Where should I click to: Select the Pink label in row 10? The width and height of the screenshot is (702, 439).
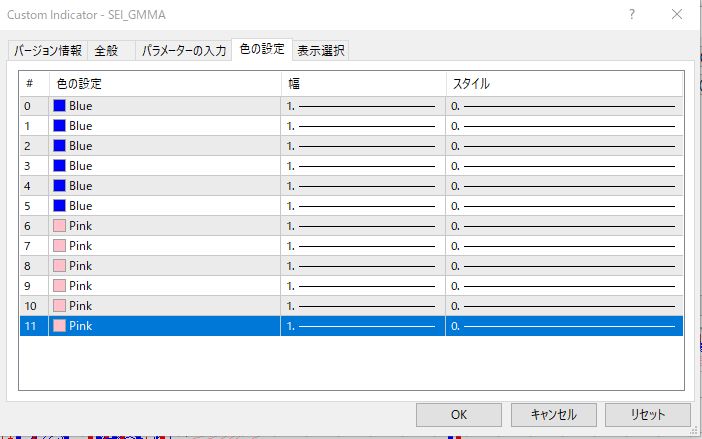[x=81, y=306]
